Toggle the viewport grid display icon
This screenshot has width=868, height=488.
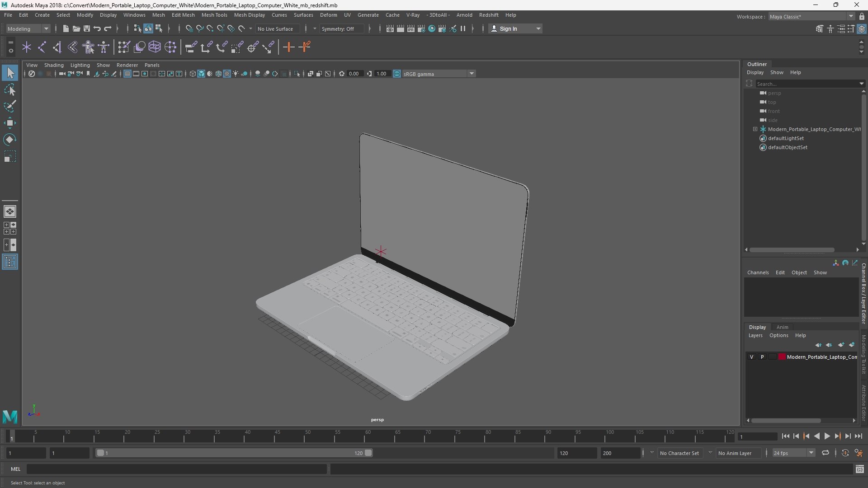[127, 74]
